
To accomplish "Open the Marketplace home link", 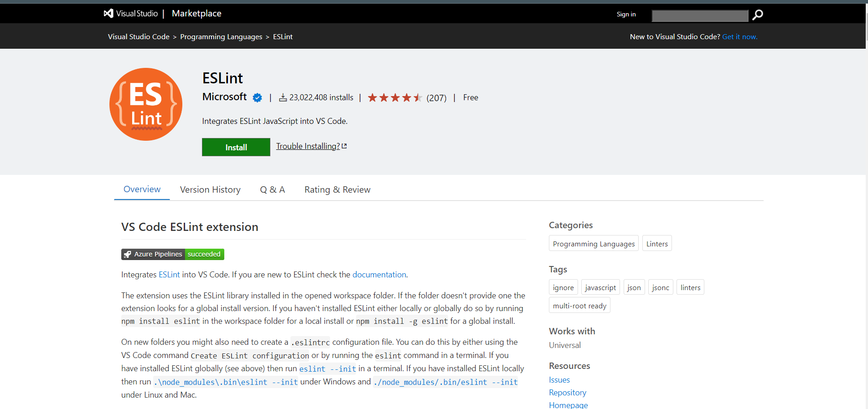I will [x=196, y=14].
